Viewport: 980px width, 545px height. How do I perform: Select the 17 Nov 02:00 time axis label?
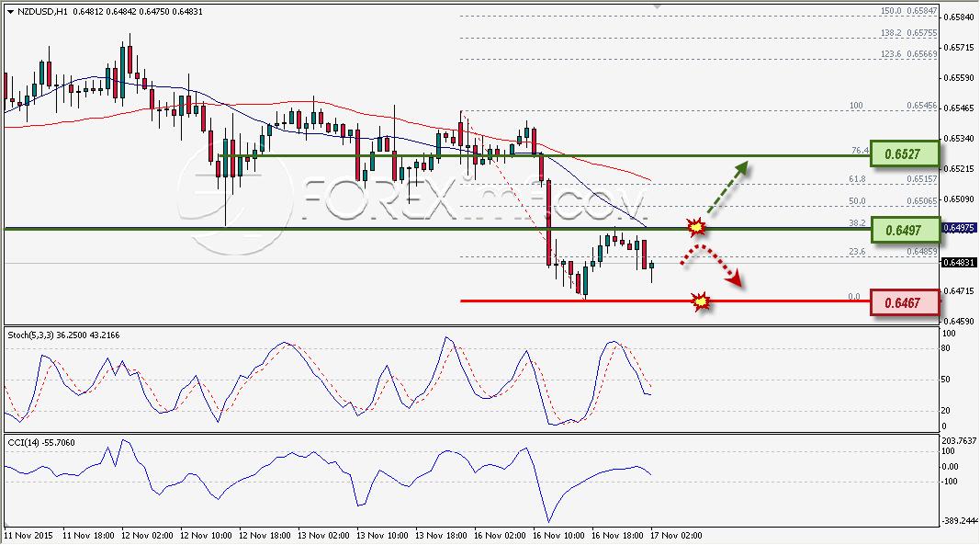coord(676,536)
